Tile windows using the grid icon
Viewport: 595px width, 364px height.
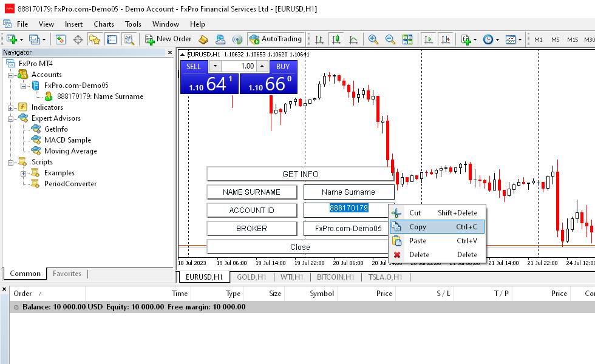(x=407, y=39)
